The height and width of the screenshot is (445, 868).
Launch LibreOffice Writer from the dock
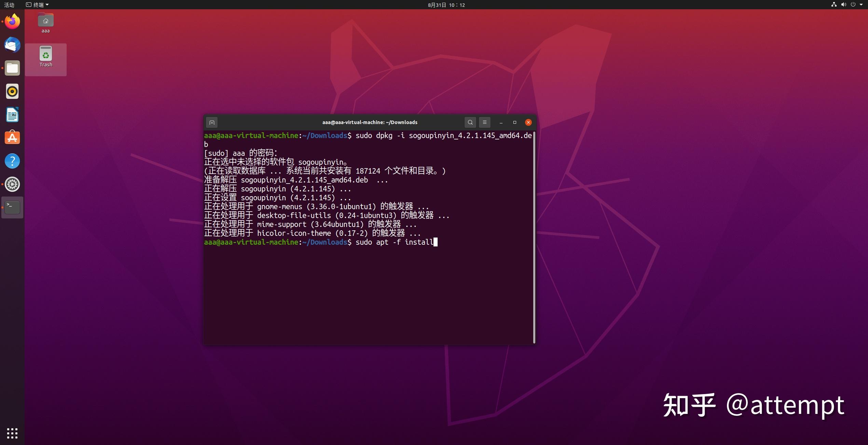click(x=12, y=114)
